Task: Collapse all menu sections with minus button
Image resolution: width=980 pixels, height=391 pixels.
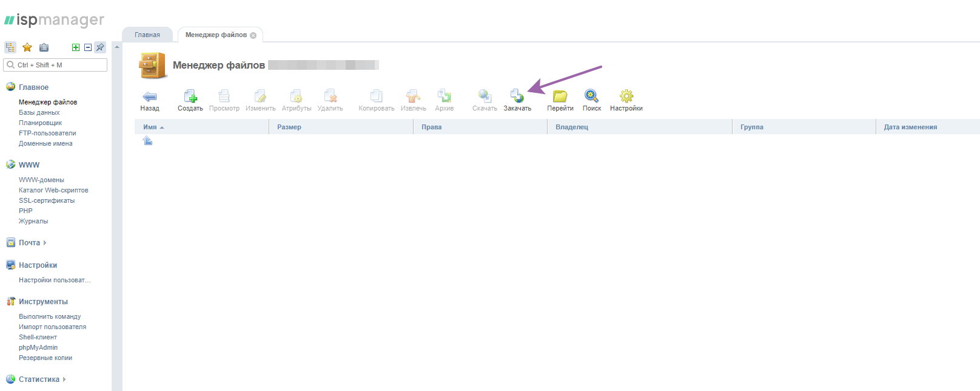Action: tap(88, 47)
